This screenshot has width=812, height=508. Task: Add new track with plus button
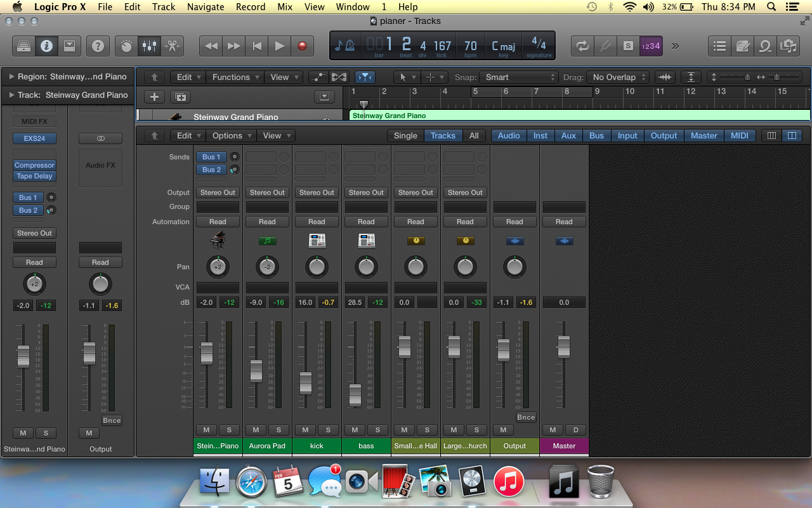click(x=154, y=97)
